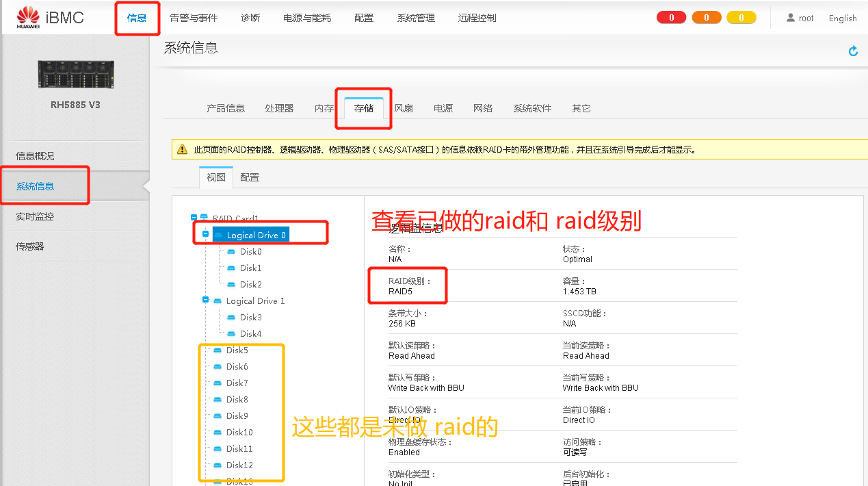Image resolution: width=868 pixels, height=486 pixels.
Task: Switch to the 存储 tab
Action: pyautogui.click(x=364, y=108)
